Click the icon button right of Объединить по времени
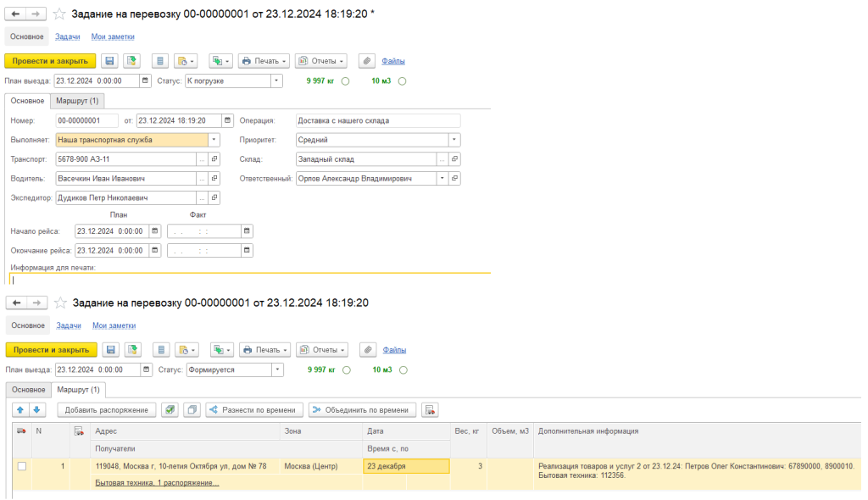This screenshot has height=500, width=868. [x=430, y=410]
